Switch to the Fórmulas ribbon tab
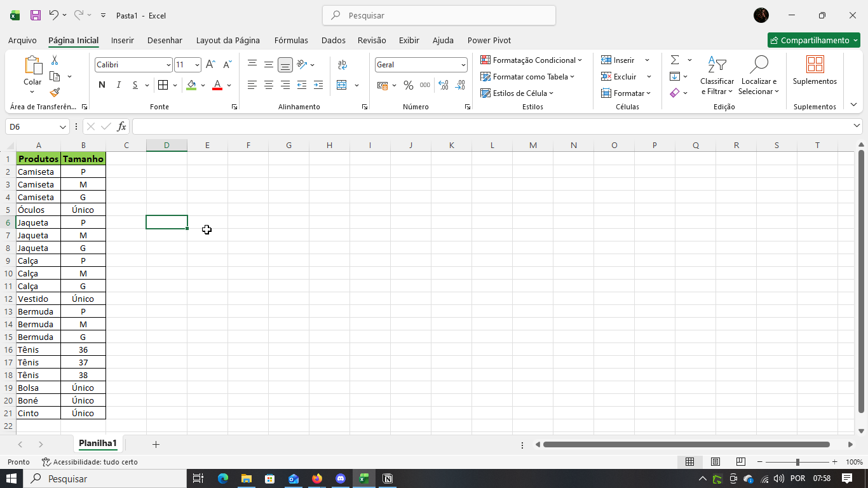Screen dimensions: 868x488 [291, 40]
